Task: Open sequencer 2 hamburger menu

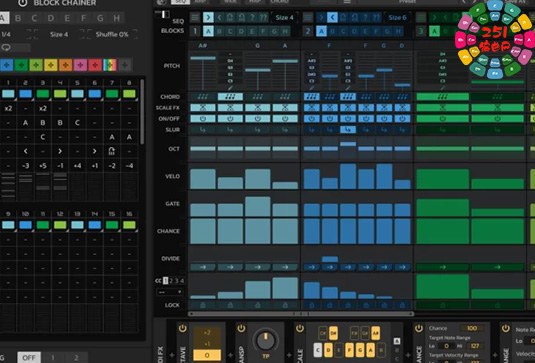Action: [x=308, y=17]
